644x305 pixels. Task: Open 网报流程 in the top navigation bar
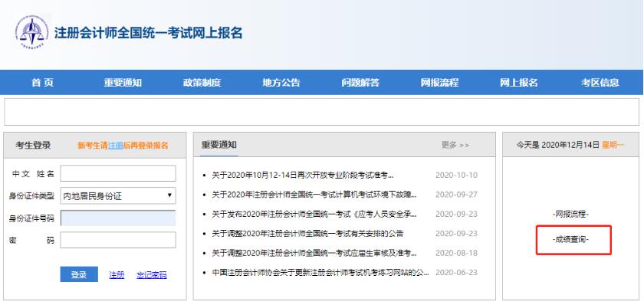click(439, 83)
